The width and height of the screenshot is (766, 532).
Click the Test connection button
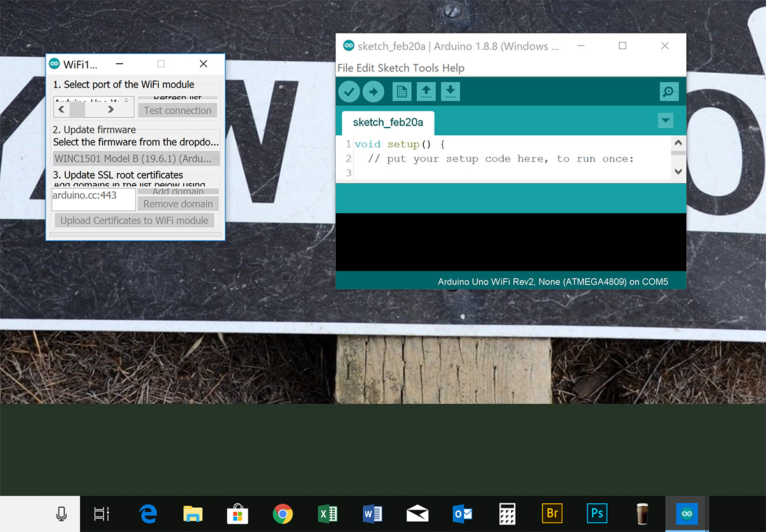pos(177,110)
